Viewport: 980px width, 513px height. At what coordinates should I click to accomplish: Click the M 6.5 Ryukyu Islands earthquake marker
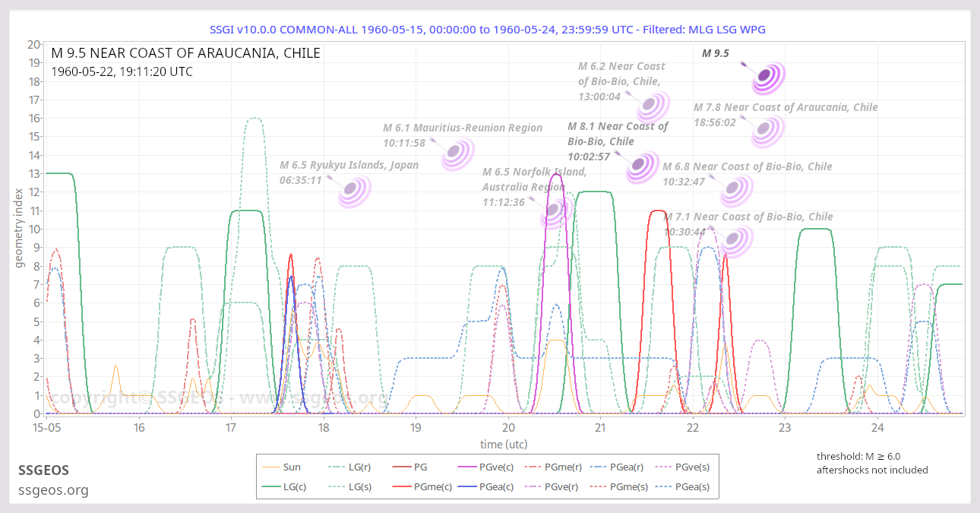[x=353, y=190]
